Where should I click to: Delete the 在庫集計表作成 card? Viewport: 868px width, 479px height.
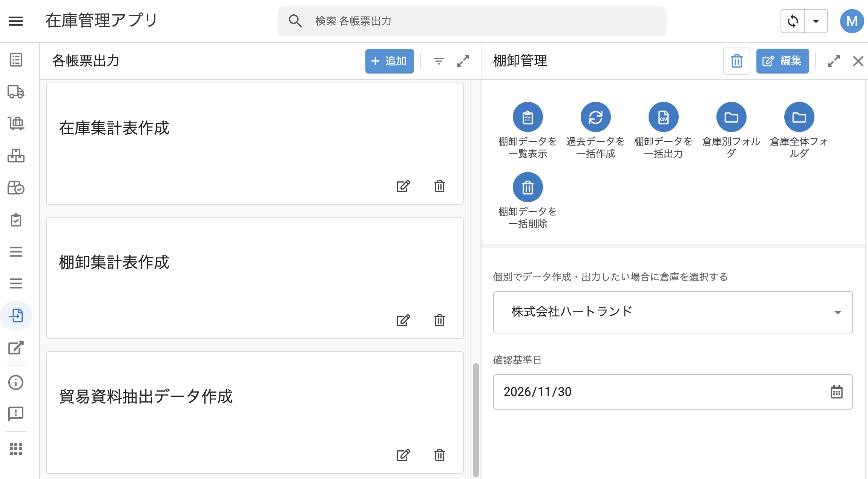(x=440, y=186)
